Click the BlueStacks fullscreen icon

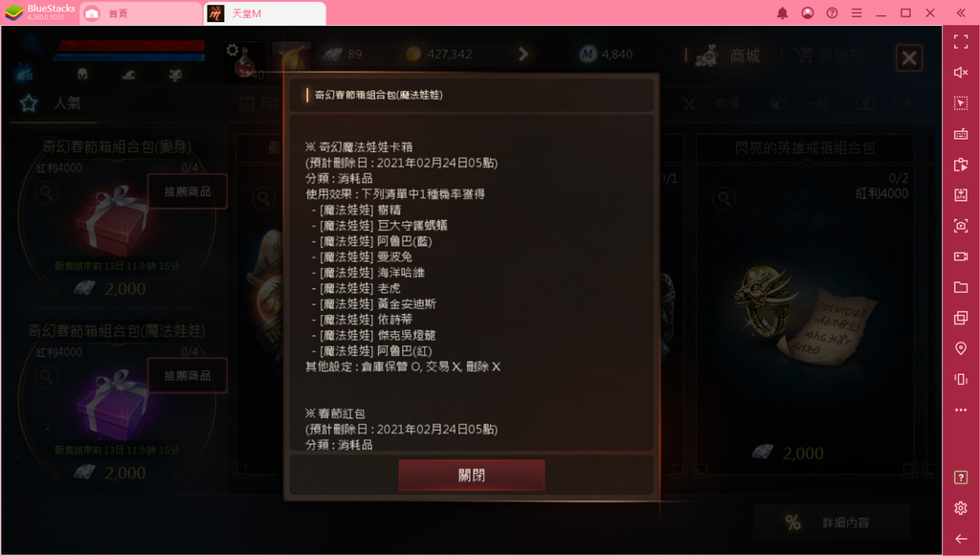click(x=961, y=42)
